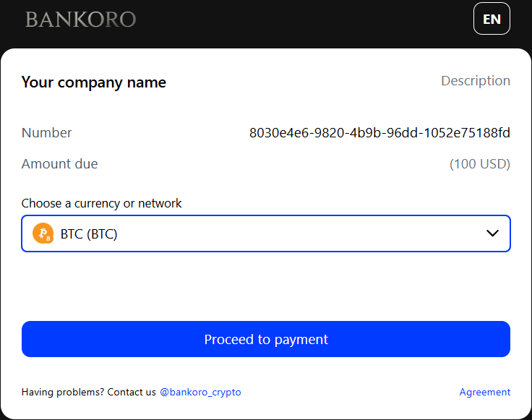Click the (100 USD) amount value
532x420 pixels.
point(480,164)
